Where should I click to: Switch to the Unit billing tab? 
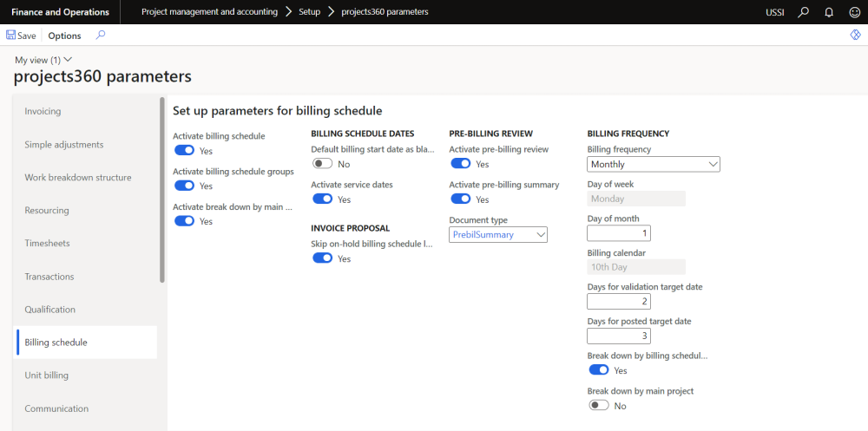(x=47, y=375)
